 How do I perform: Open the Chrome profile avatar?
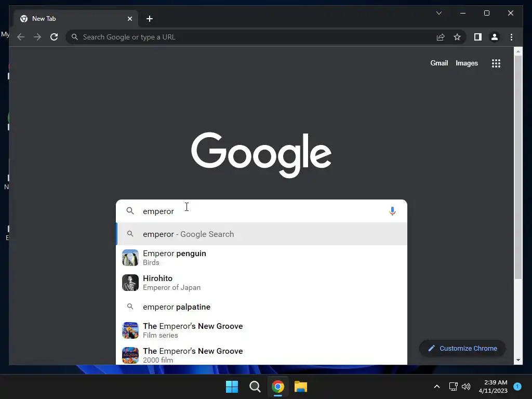pos(495,37)
